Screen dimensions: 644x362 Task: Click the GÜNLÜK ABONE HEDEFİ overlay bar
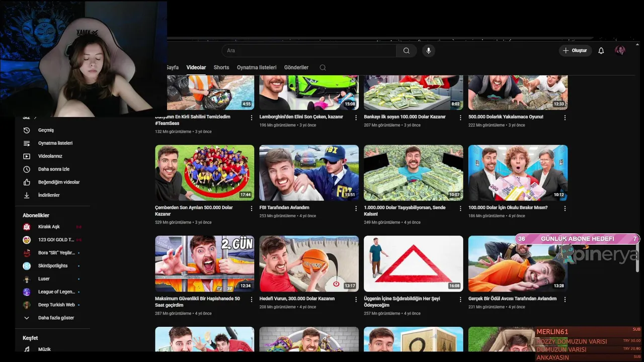[x=577, y=239]
